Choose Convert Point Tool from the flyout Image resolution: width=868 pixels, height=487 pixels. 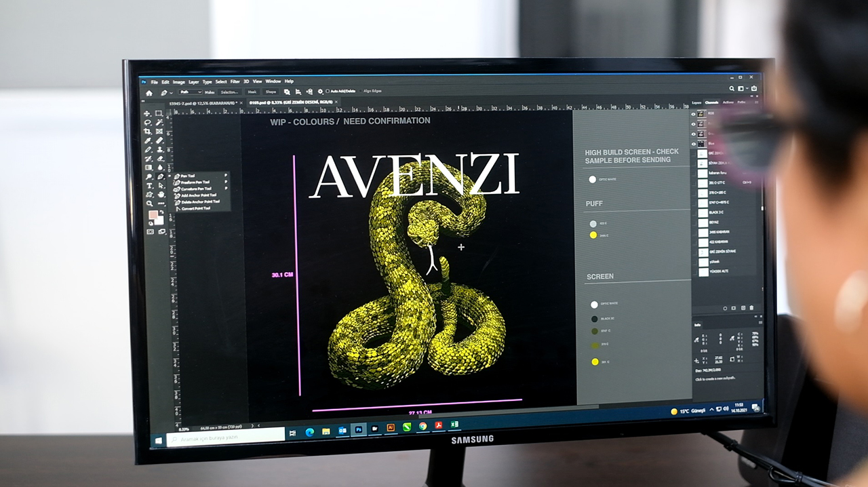195,208
